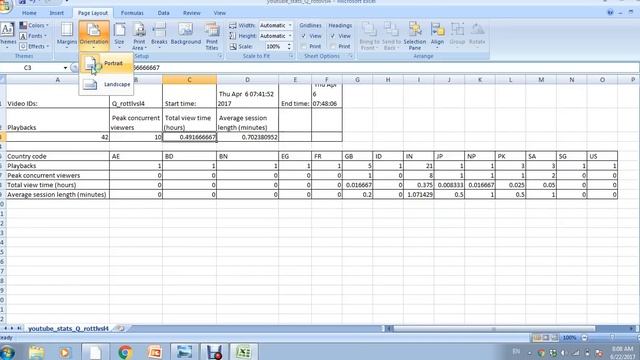Switch to the Home tab
Viewport: 640px width, 360px height.
(29, 13)
